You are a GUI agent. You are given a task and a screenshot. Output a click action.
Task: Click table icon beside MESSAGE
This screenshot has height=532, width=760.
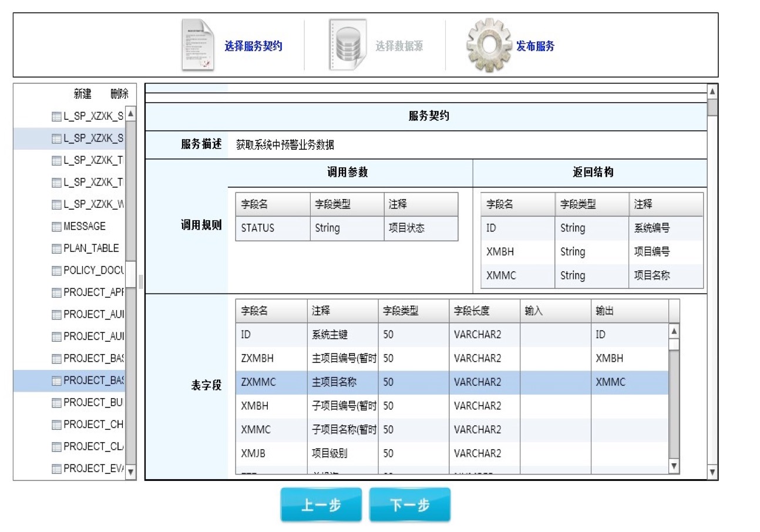pos(56,227)
